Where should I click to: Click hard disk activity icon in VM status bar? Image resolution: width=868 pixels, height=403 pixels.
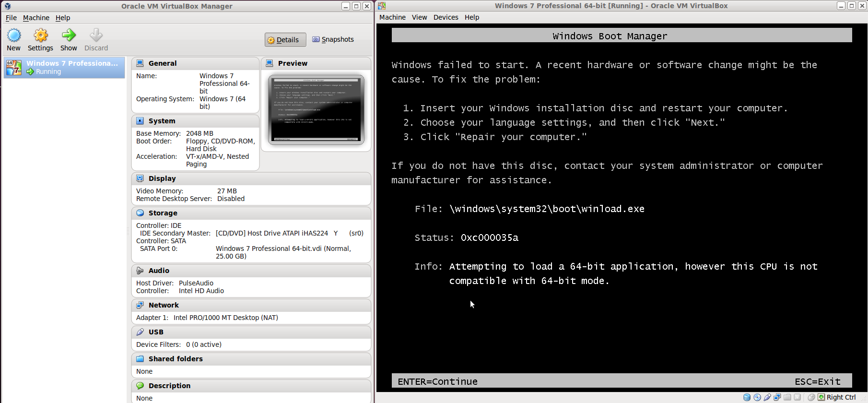tap(747, 397)
